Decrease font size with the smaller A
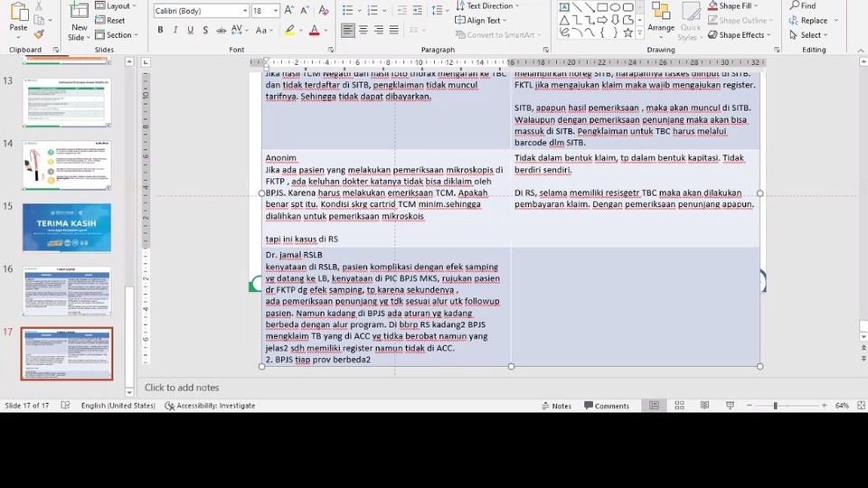The width and height of the screenshot is (868, 488). point(305,11)
